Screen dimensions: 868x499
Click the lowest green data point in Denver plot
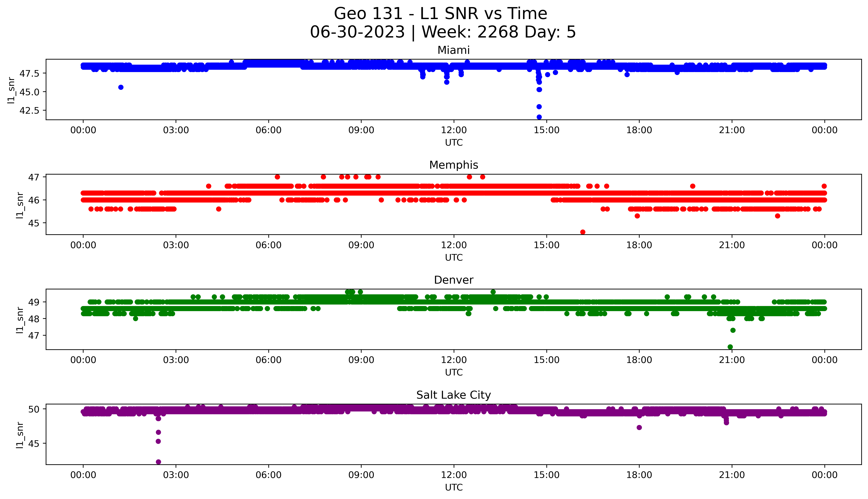(x=730, y=347)
